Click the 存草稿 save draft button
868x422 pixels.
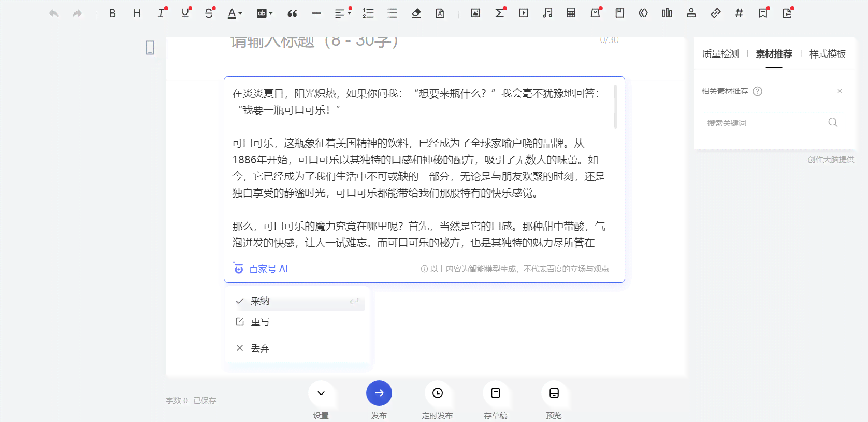(x=496, y=393)
